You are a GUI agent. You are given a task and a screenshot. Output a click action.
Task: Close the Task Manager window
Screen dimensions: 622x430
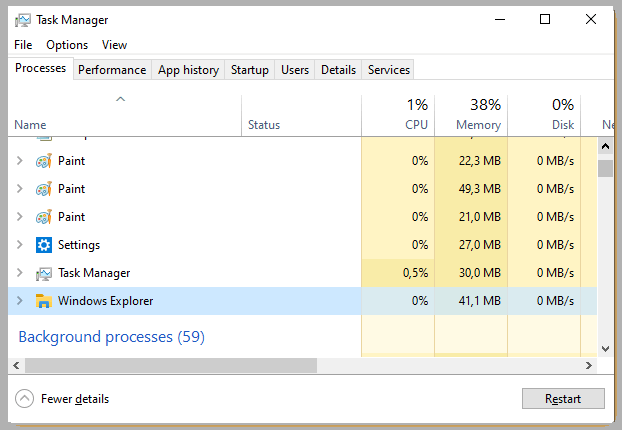tap(591, 19)
